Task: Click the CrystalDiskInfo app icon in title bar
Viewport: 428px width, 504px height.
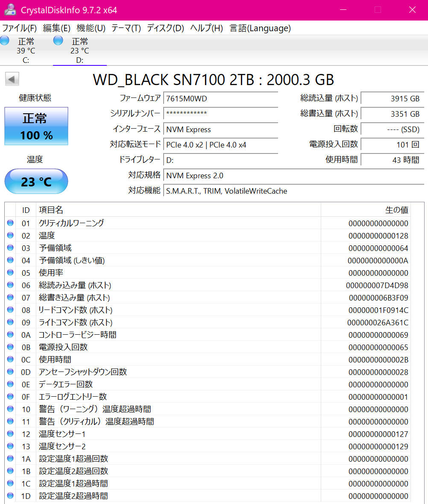Action: (10, 9)
